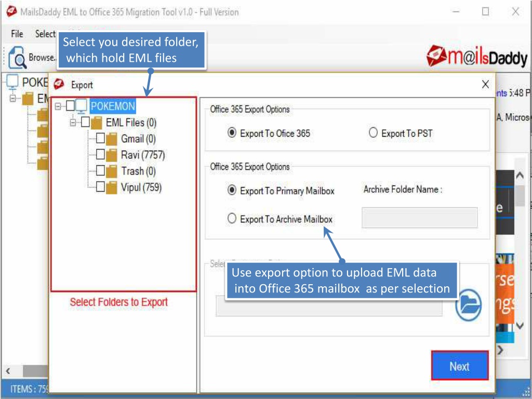
Task: Click the computer icon in main window tree
Action: [x=12, y=82]
